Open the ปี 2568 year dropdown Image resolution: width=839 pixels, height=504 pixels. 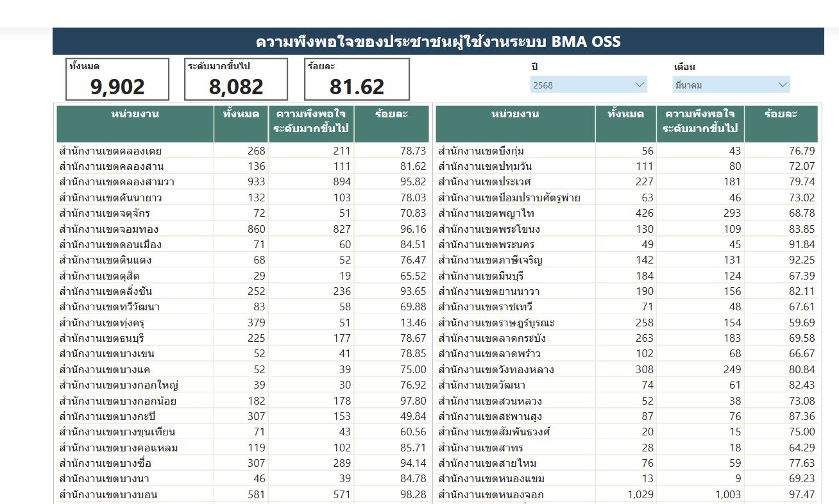pyautogui.click(x=589, y=85)
